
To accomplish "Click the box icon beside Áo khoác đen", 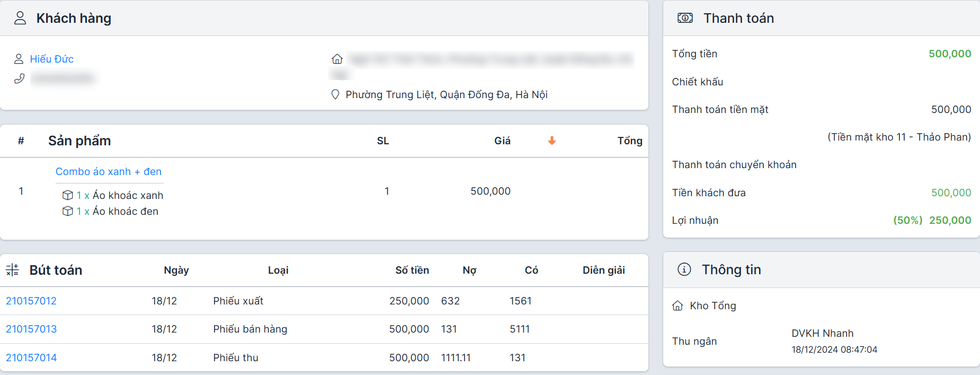I will (x=68, y=211).
